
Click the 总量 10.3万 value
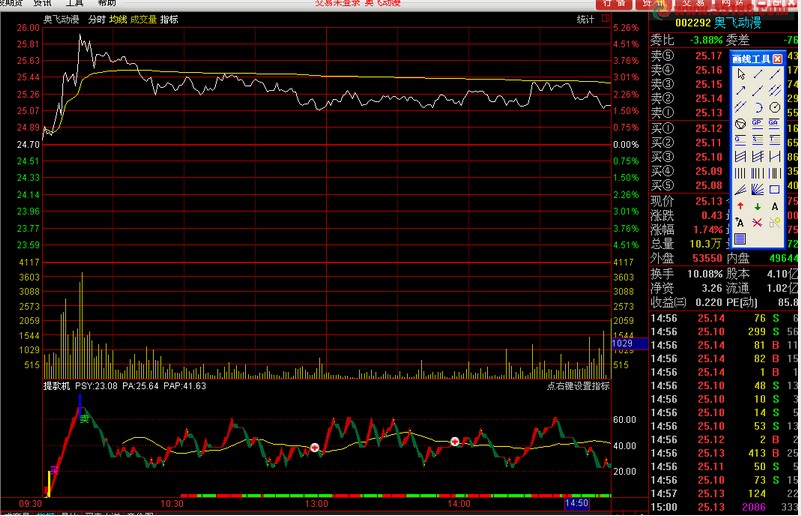[706, 244]
